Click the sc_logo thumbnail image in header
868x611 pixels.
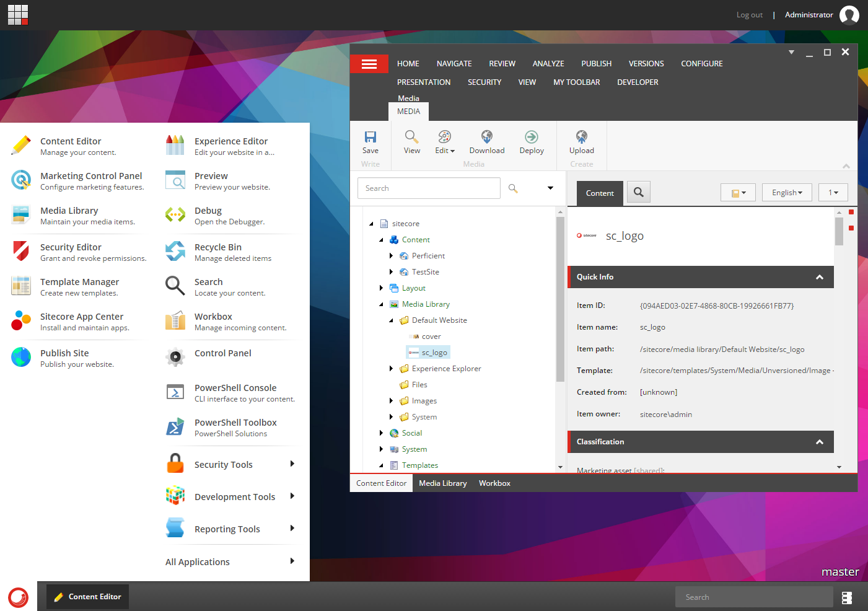click(x=587, y=235)
